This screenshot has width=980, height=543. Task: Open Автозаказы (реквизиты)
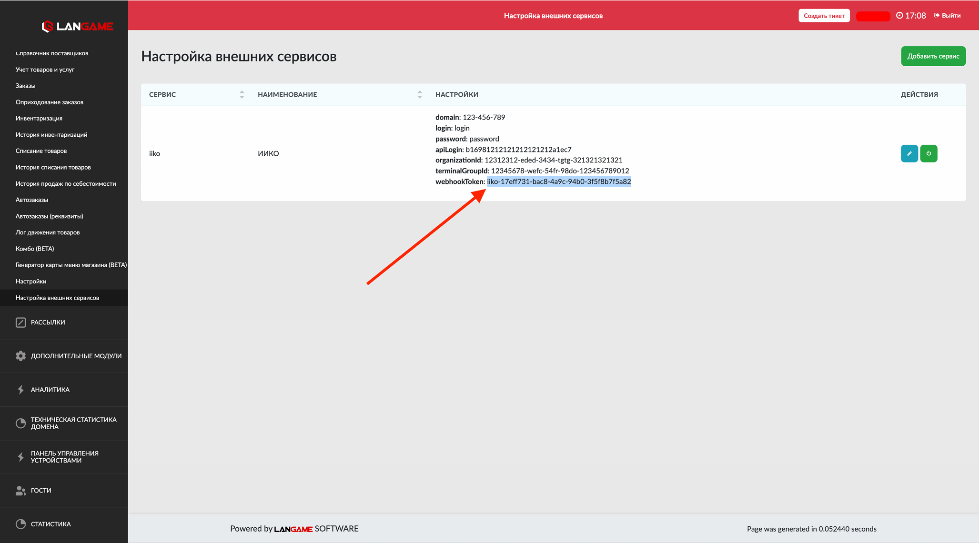(49, 216)
